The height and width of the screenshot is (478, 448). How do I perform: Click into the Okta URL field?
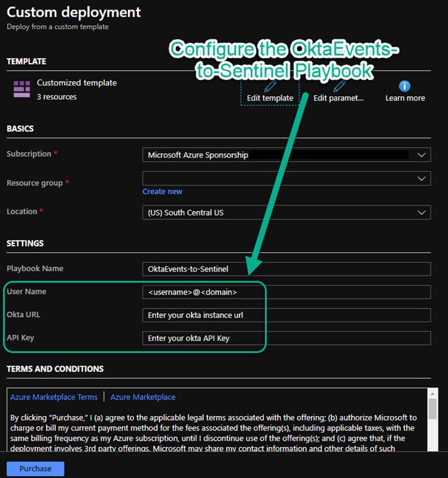(x=286, y=315)
